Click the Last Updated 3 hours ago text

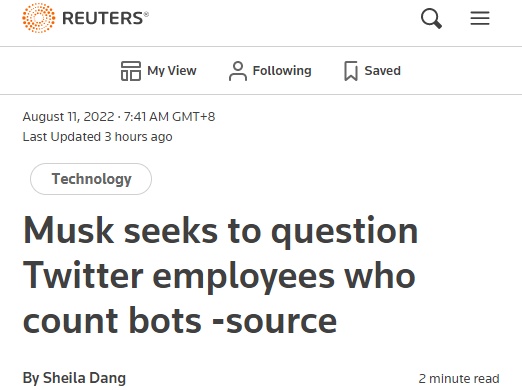point(97,137)
